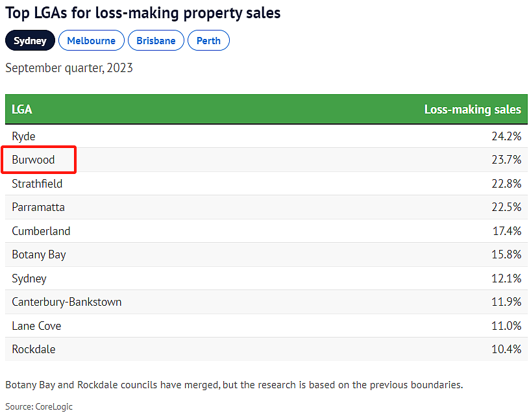Click the 24.2% value for Ryde

coord(506,136)
